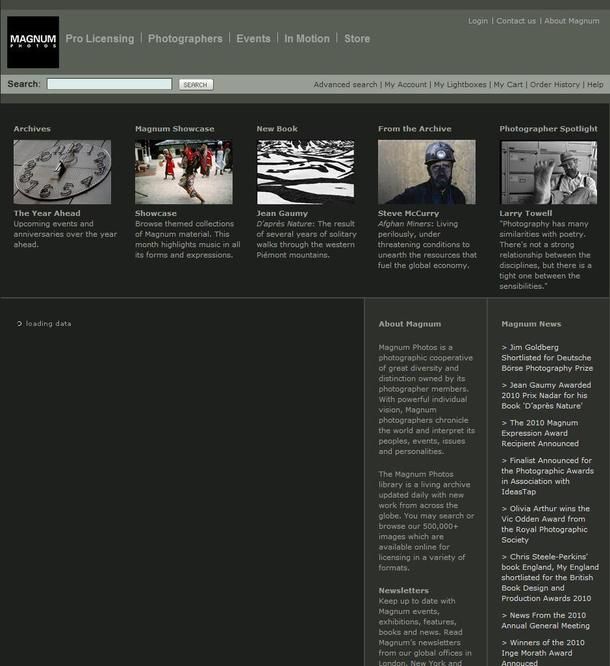This screenshot has width=610, height=666.
Task: Open the Contact us page
Action: click(x=516, y=21)
